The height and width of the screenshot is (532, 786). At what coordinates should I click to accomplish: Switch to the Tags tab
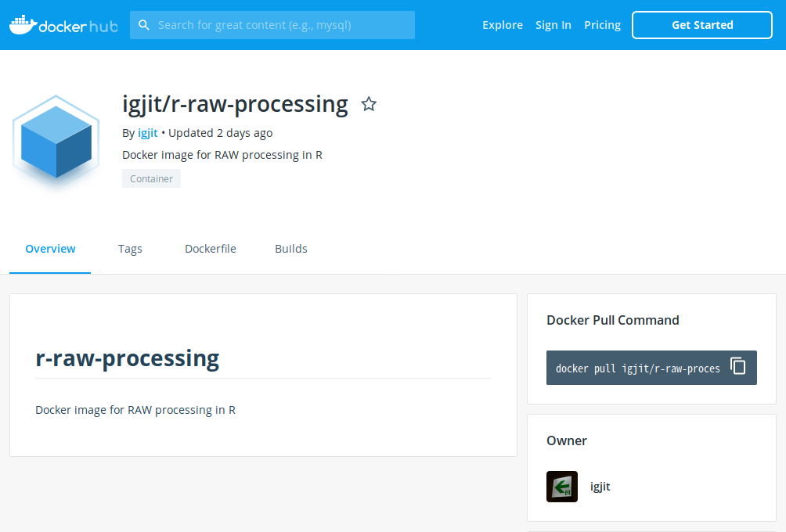130,249
